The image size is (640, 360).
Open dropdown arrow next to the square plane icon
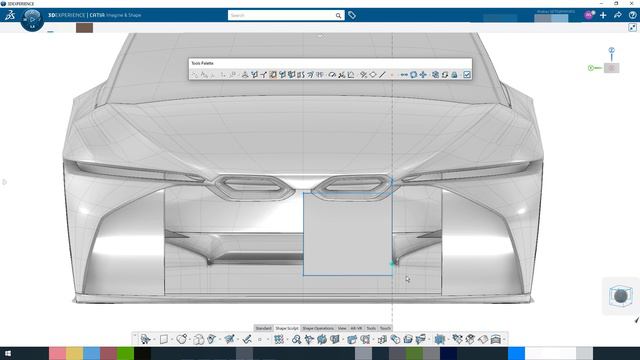[172, 340]
